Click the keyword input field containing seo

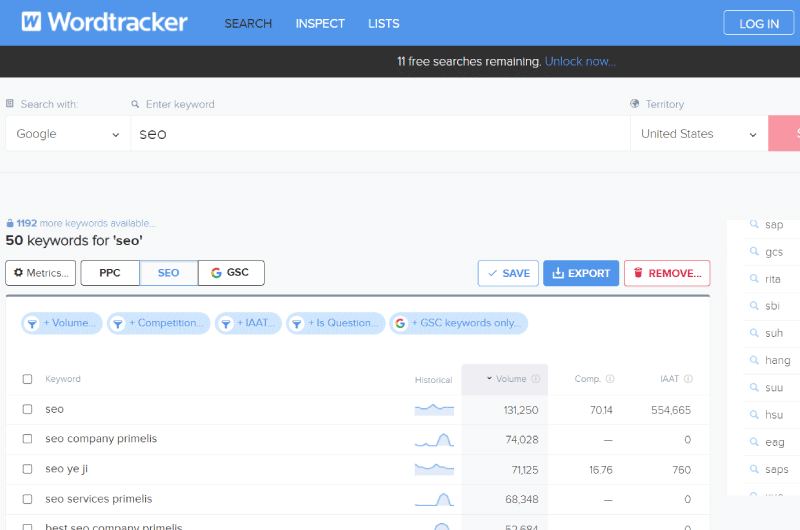380,134
